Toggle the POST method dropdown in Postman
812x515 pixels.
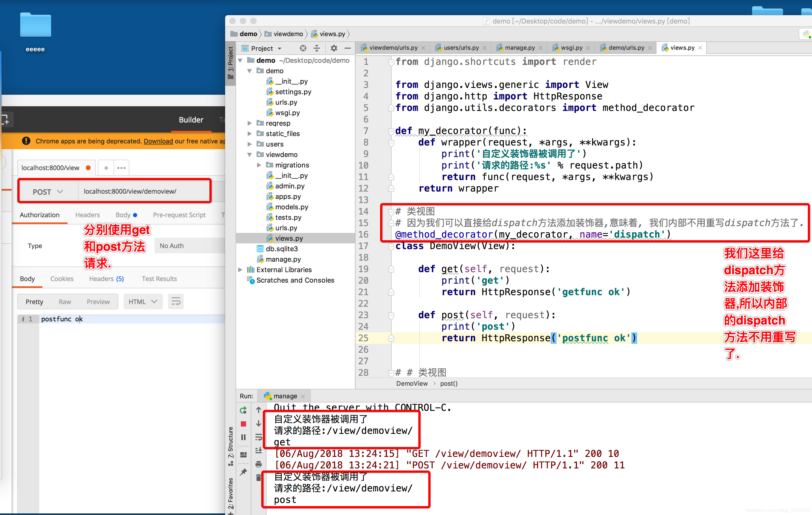coord(47,191)
